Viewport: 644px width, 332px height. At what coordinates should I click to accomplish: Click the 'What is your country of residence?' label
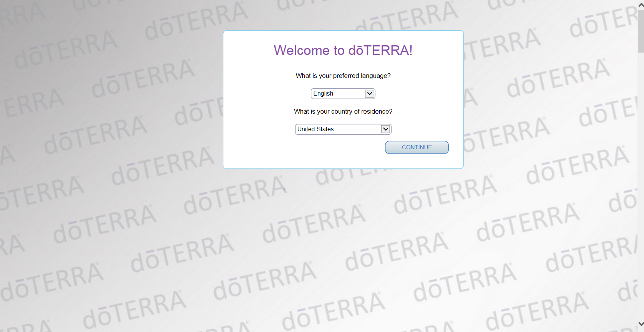pyautogui.click(x=343, y=112)
